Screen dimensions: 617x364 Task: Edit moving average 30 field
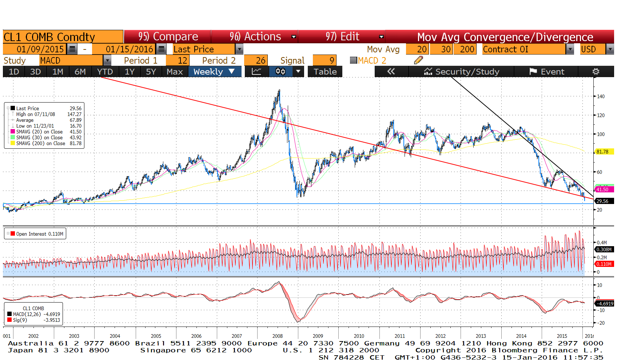[x=441, y=49]
